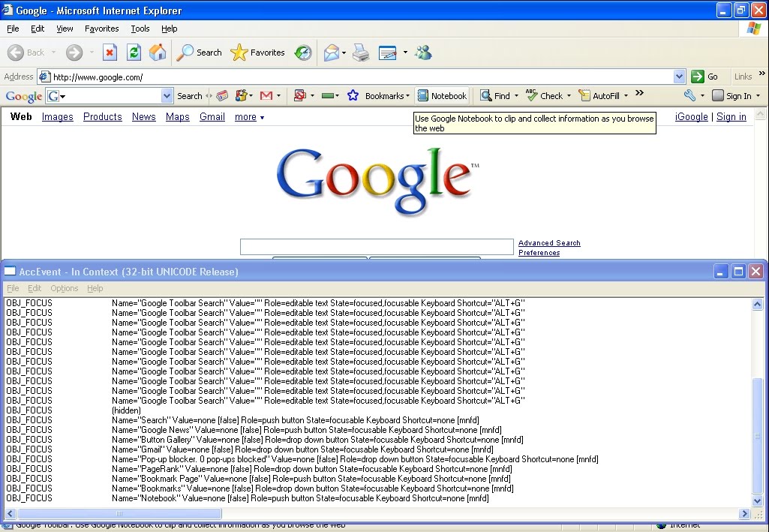Open the IE File menu
The width and height of the screenshot is (769, 532).
(13, 29)
